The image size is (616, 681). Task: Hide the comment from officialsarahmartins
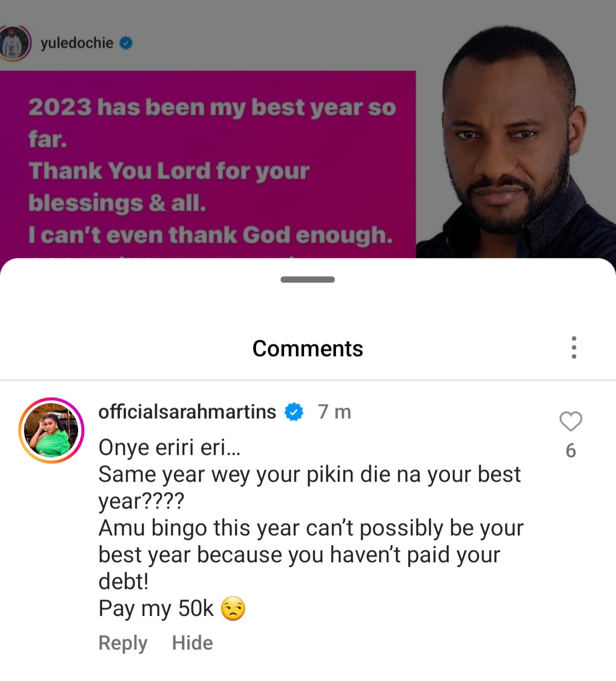point(192,643)
